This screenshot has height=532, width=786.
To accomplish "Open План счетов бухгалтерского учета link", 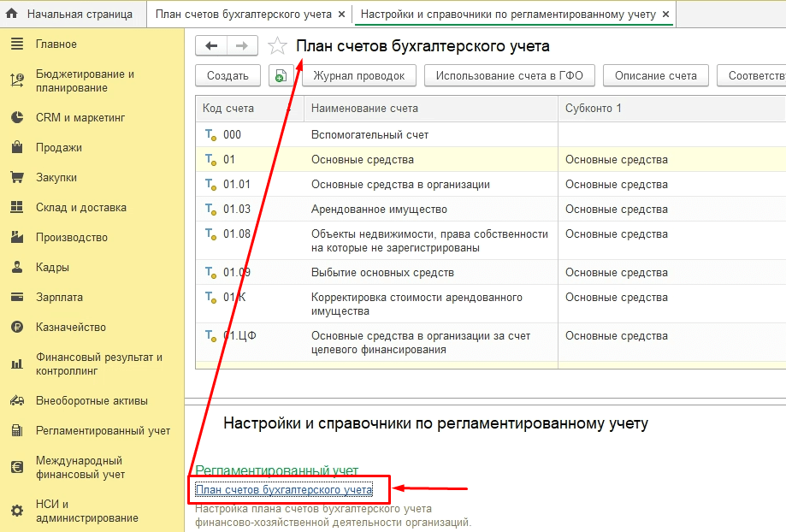I will coord(284,489).
